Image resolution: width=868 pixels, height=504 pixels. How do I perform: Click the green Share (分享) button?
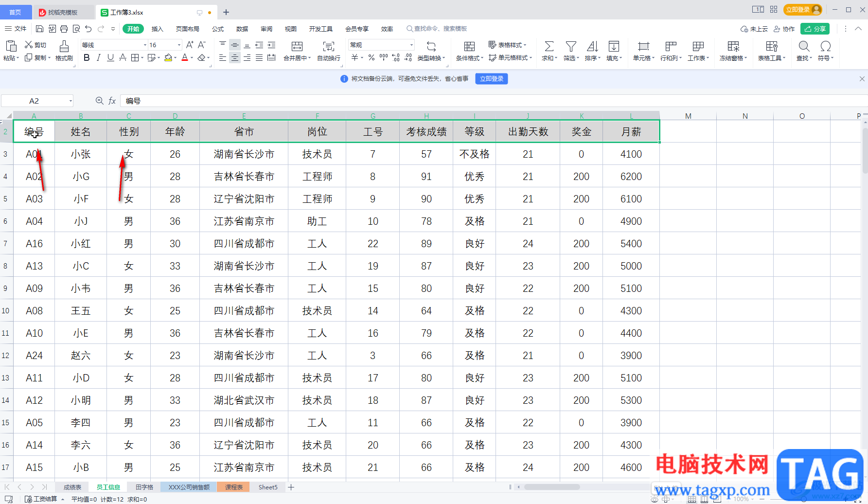[815, 29]
